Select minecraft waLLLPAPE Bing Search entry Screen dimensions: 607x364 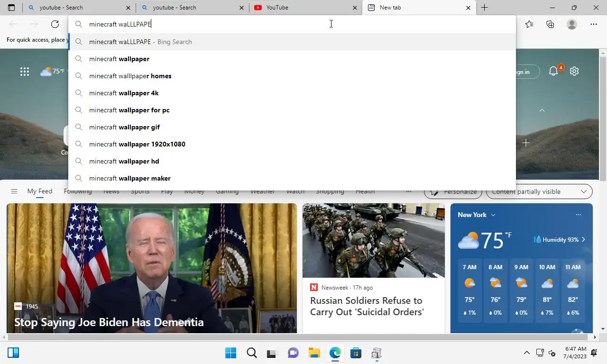[292, 42]
